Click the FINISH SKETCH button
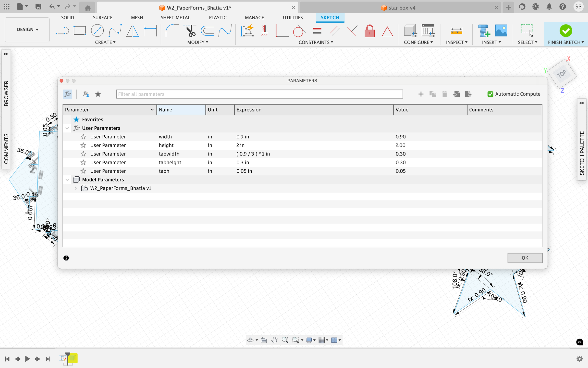588x368 pixels. click(566, 34)
